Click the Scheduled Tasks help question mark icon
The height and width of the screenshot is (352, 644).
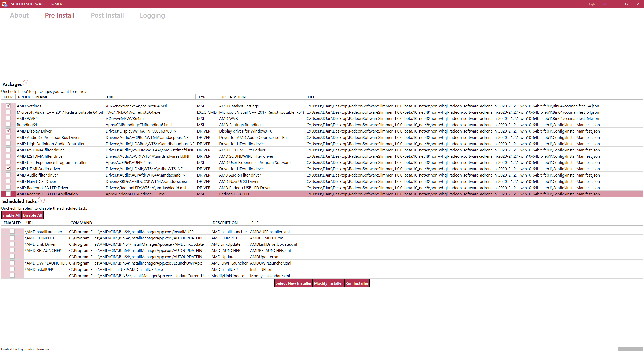[x=41, y=200]
